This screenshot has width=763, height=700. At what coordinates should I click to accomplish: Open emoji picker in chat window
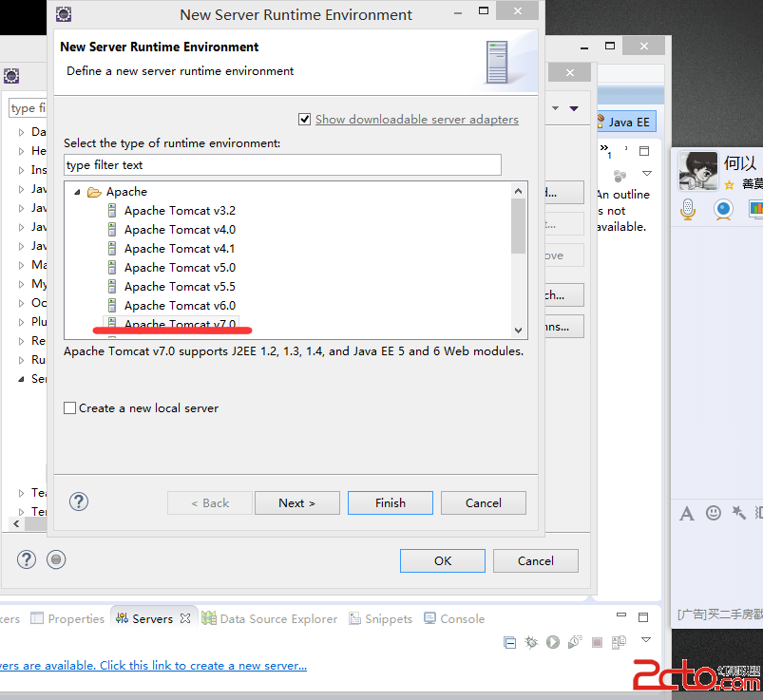[x=714, y=513]
